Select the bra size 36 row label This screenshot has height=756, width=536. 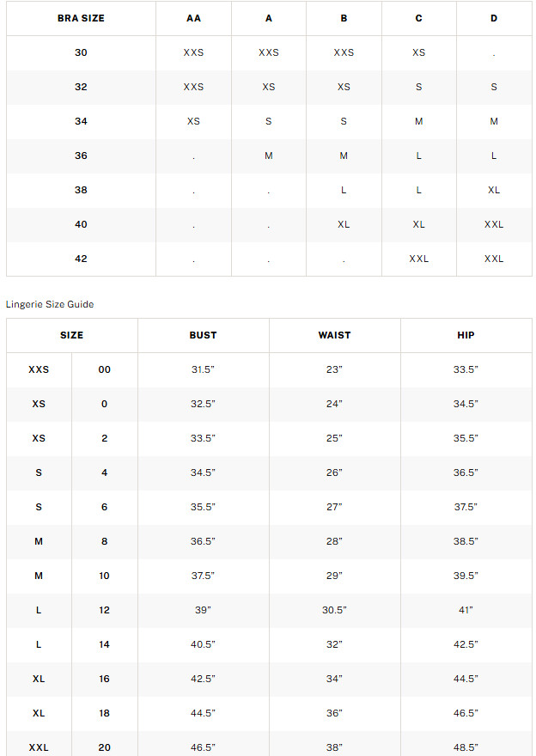tap(81, 155)
